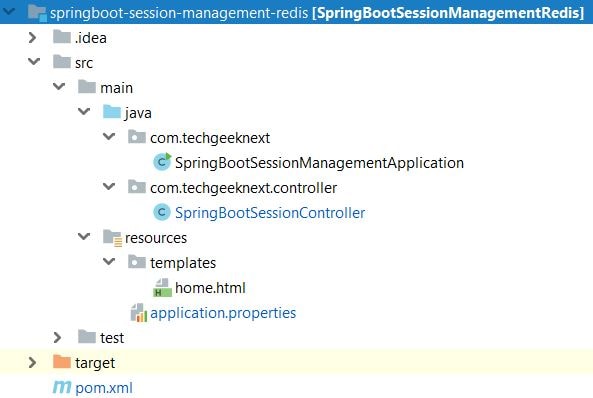Image resolution: width=593 pixels, height=398 pixels.
Task: Open the home.html file
Action: [210, 288]
